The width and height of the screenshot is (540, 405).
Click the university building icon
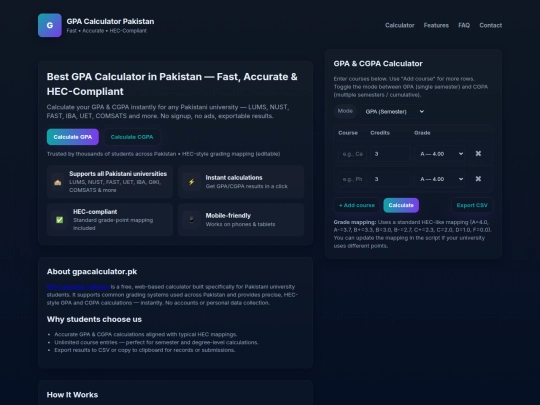58,182
